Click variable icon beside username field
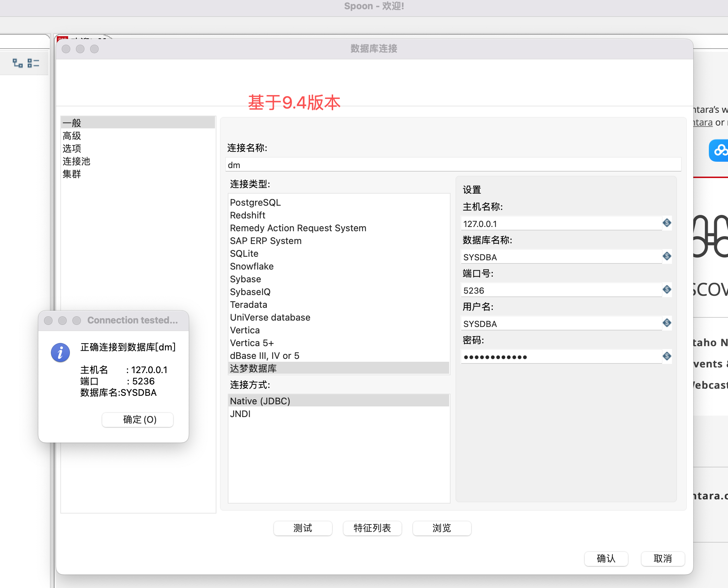The image size is (728, 588). tap(667, 323)
